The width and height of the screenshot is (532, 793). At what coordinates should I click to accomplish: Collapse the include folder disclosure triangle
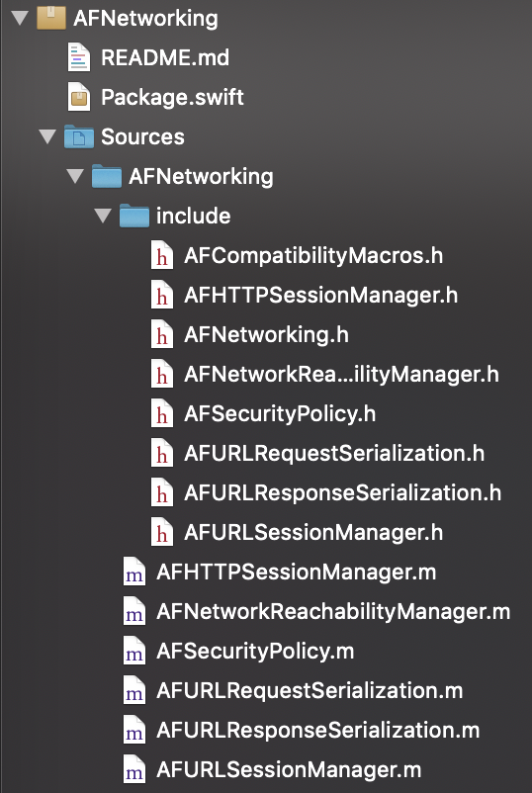click(103, 216)
